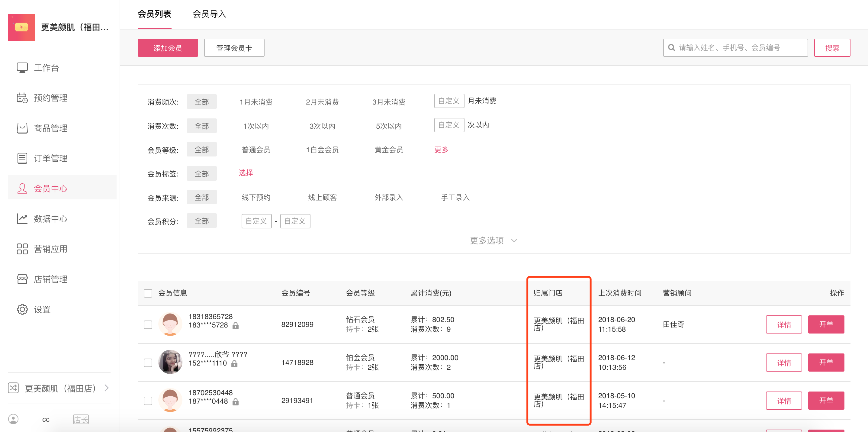Viewport: 868px width, 432px height.
Task: Focus the member search input field
Action: (736, 48)
